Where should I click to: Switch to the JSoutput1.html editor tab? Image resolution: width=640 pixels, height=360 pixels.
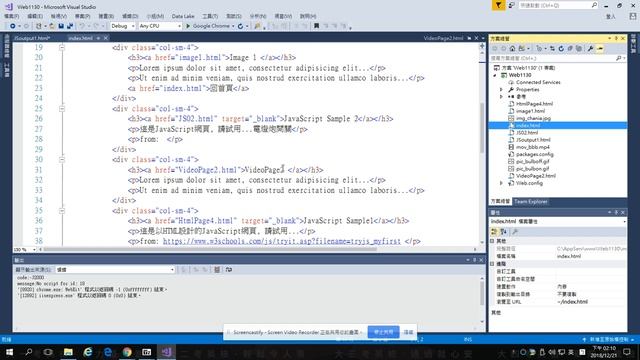[x=31, y=38]
